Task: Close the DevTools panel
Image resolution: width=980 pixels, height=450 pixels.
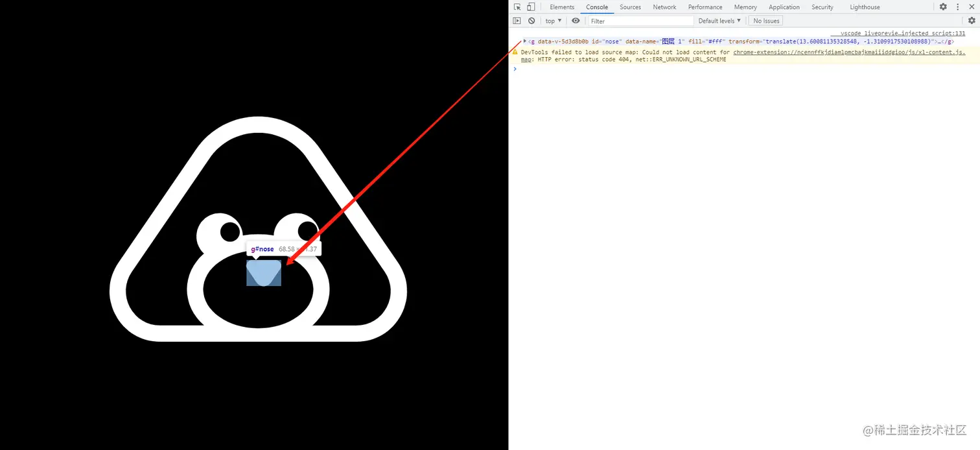Action: [x=970, y=7]
